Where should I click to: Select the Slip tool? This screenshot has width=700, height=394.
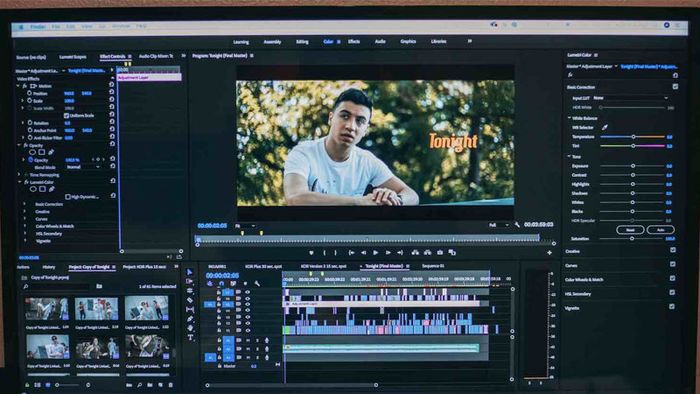tap(190, 310)
